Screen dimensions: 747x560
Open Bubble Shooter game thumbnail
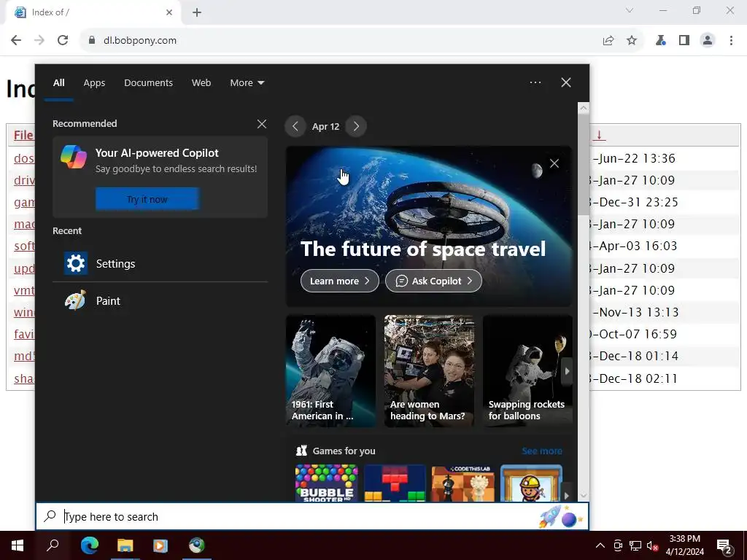pos(326,483)
